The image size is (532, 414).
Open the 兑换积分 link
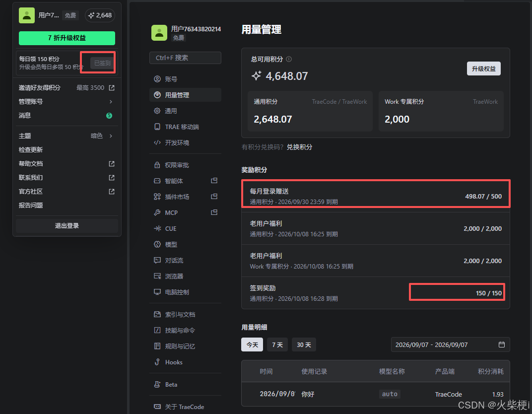click(299, 147)
